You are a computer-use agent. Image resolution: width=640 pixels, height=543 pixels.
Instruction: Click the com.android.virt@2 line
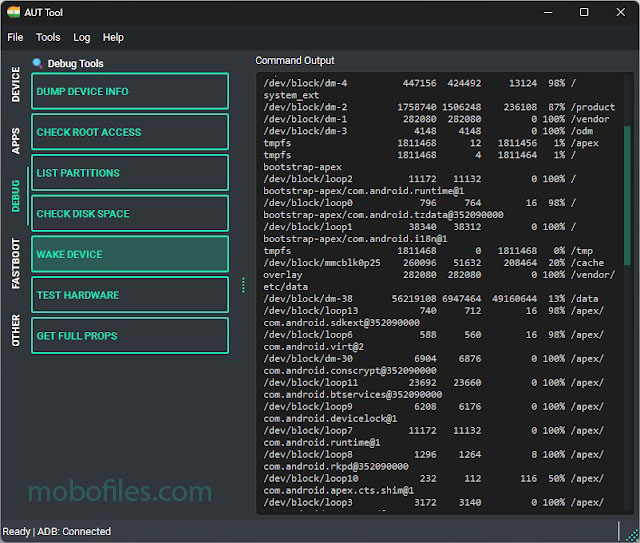pos(313,347)
